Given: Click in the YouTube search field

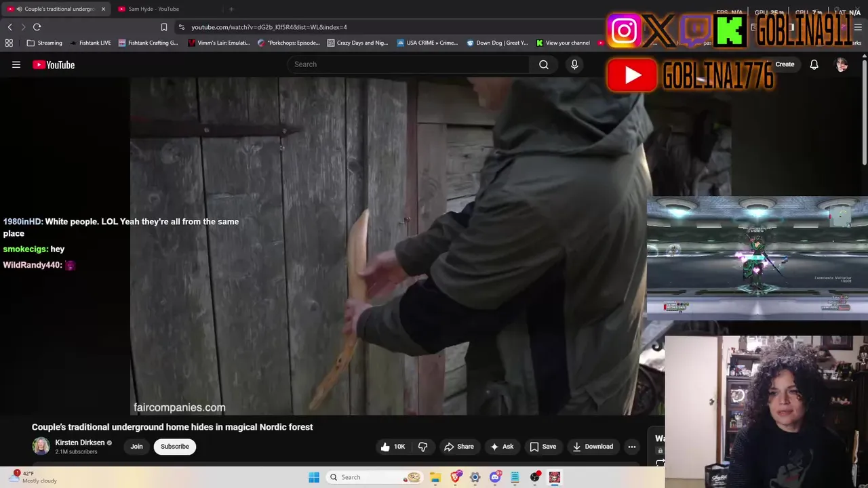Looking at the screenshot, I should [x=409, y=64].
